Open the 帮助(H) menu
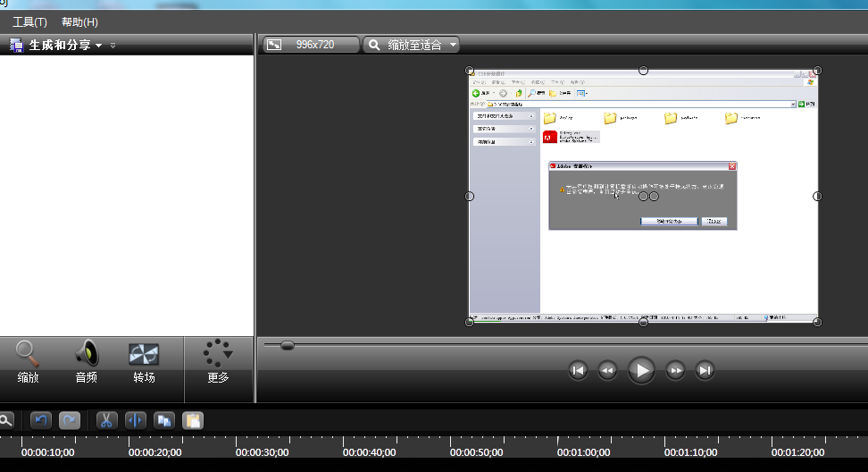 point(79,21)
